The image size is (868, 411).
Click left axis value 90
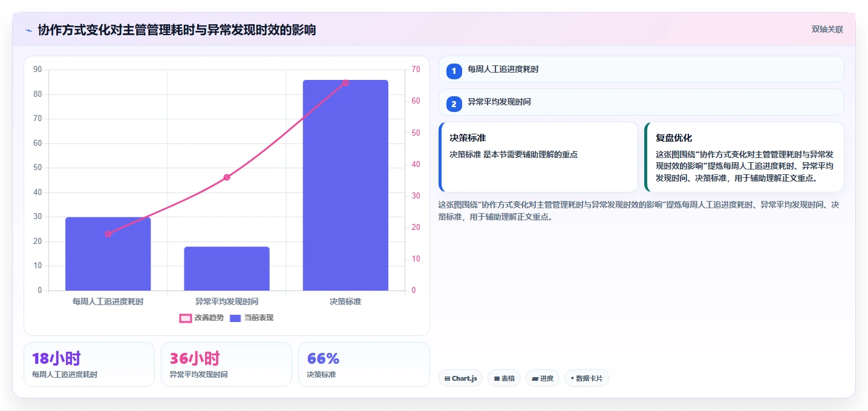tap(38, 70)
